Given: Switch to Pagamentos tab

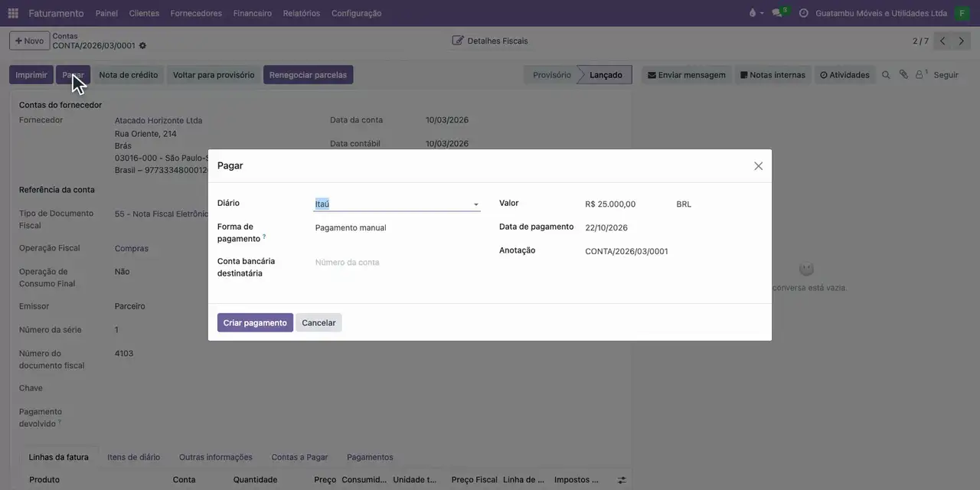Looking at the screenshot, I should pyautogui.click(x=370, y=457).
